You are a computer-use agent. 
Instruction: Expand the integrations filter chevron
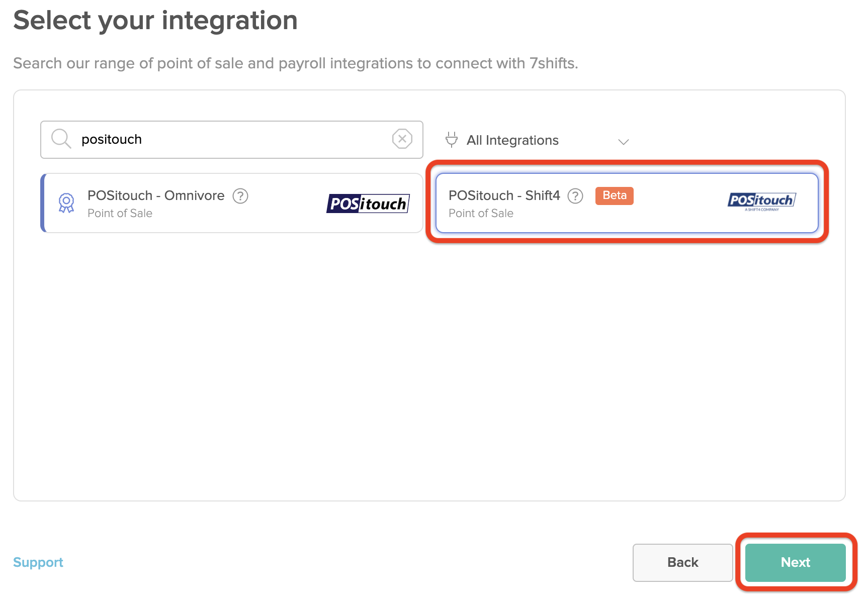point(624,142)
